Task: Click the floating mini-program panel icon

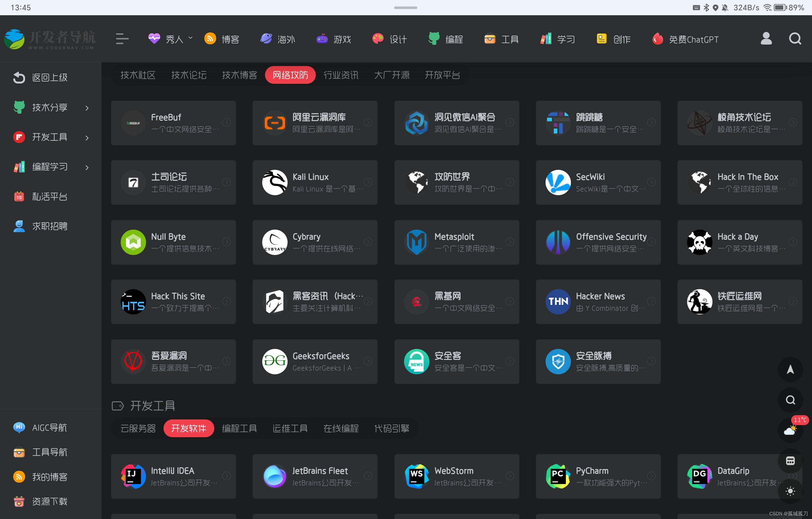Action: coord(790,461)
